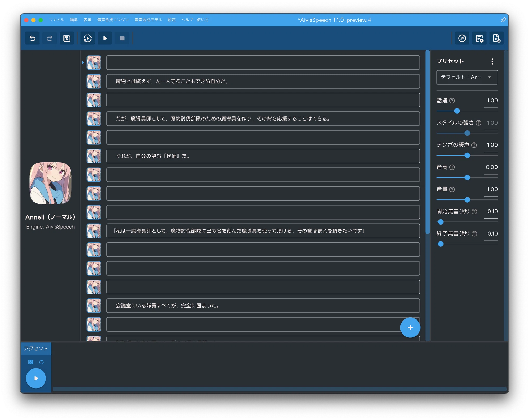Open the ファイル menu
The height and width of the screenshot is (420, 529).
pyautogui.click(x=56, y=20)
